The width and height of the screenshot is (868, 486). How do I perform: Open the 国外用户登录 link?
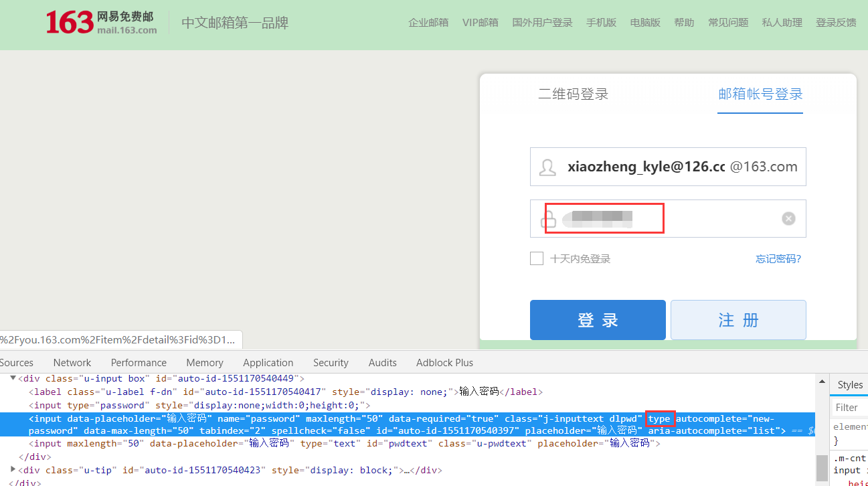point(542,23)
